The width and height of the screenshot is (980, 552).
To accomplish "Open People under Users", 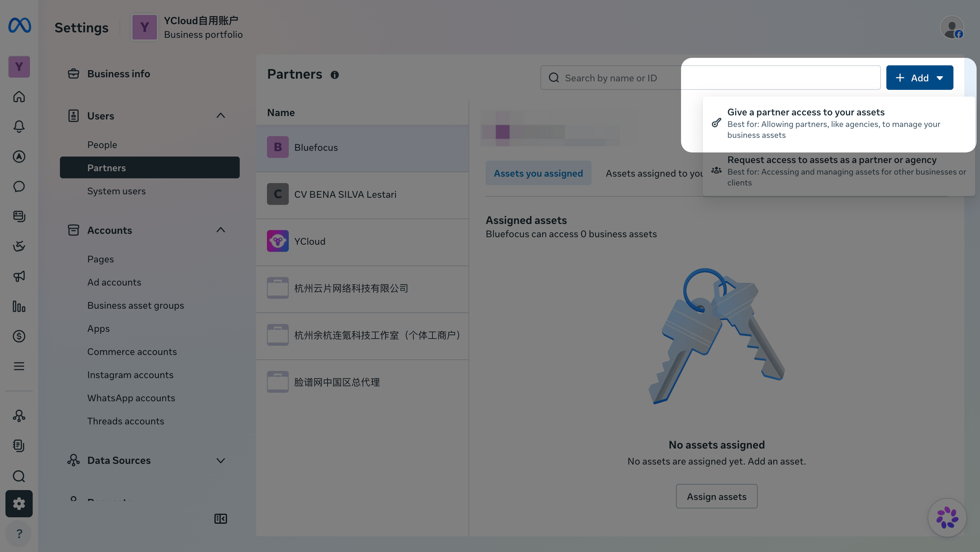I will (x=102, y=144).
